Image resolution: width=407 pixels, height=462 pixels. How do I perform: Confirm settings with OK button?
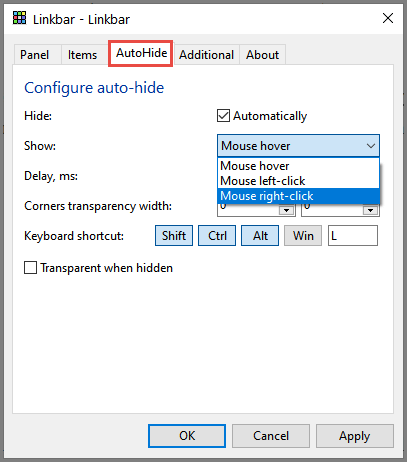187,436
